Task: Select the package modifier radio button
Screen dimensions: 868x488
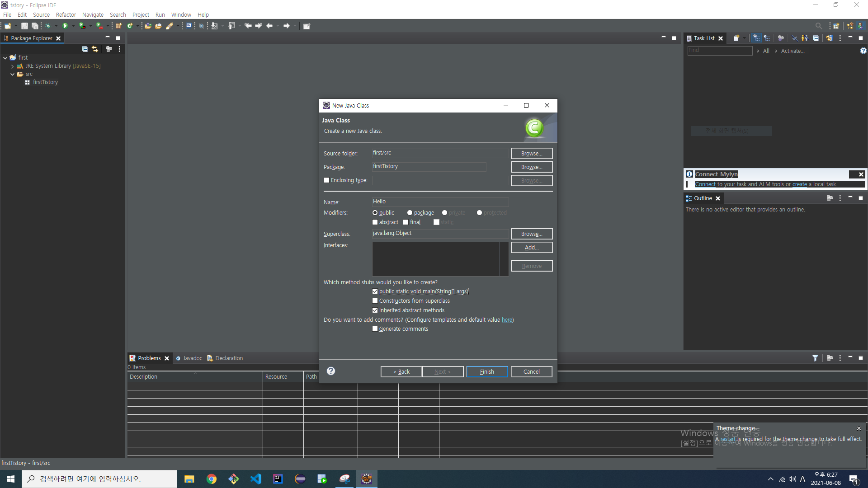Action: [410, 213]
